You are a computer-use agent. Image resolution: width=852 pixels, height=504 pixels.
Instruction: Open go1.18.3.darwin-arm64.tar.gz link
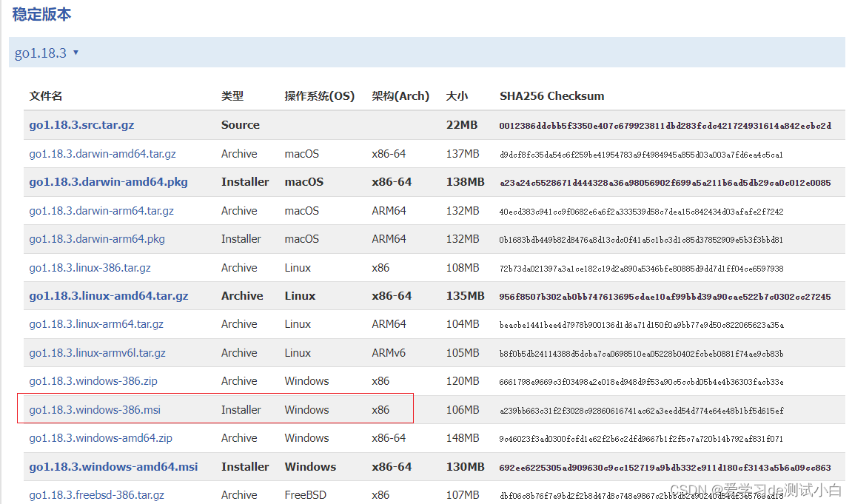(101, 211)
